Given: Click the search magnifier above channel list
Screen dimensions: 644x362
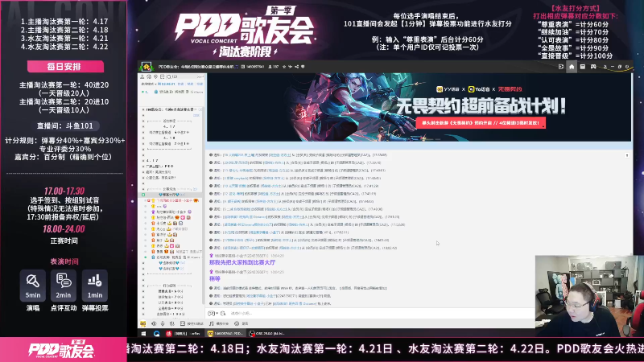Looking at the screenshot, I should [x=169, y=76].
